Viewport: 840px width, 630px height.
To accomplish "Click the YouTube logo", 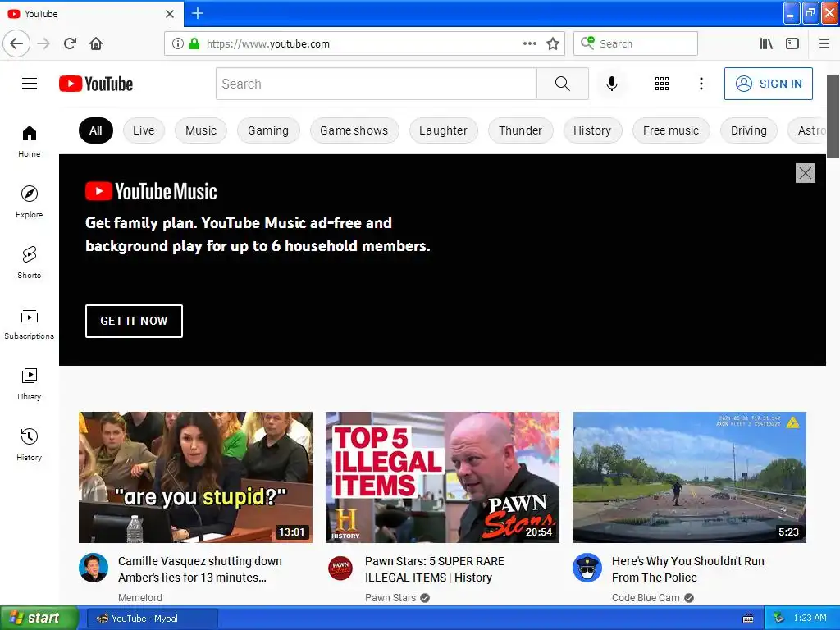I will click(96, 84).
